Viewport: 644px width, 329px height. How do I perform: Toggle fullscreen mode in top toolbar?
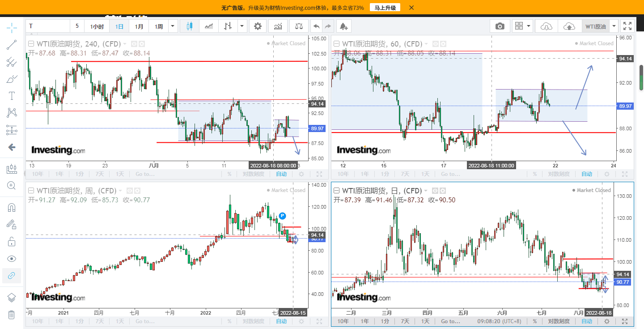point(627,26)
